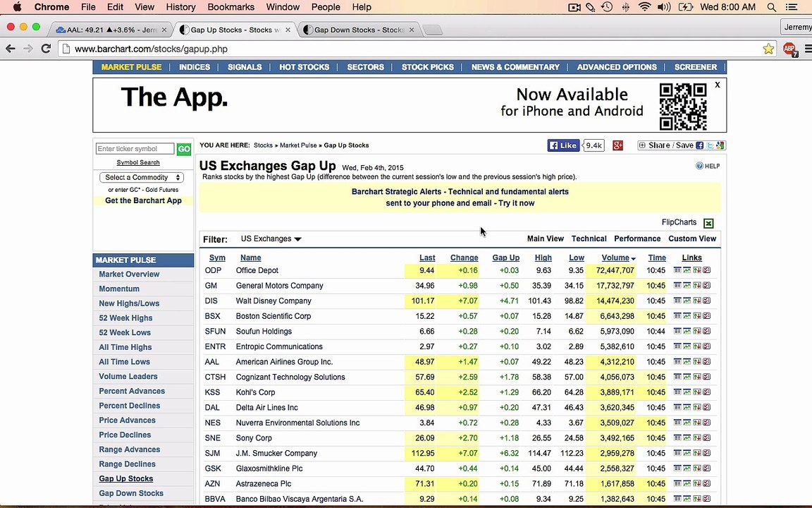Close the app advertisement banner
Screen dimensions: 812x508
pyautogui.click(x=718, y=85)
